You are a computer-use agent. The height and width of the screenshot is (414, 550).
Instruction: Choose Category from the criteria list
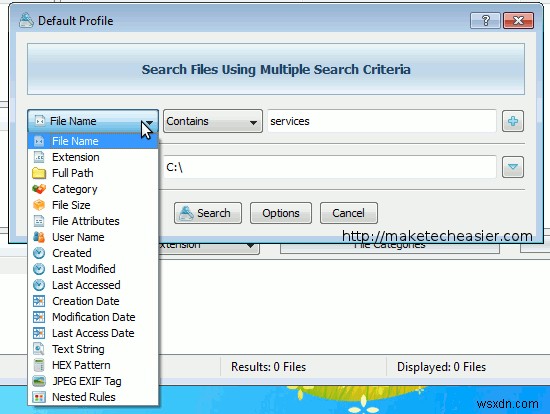tap(93, 189)
